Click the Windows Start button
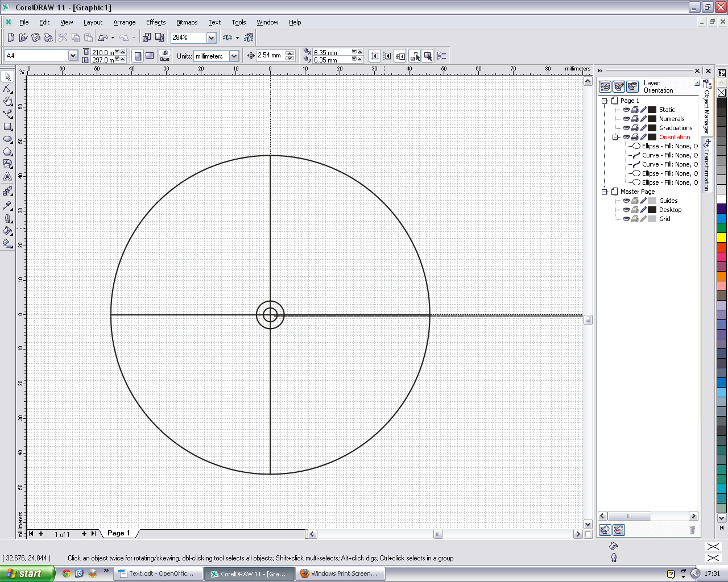This screenshot has width=728, height=582. [x=27, y=573]
